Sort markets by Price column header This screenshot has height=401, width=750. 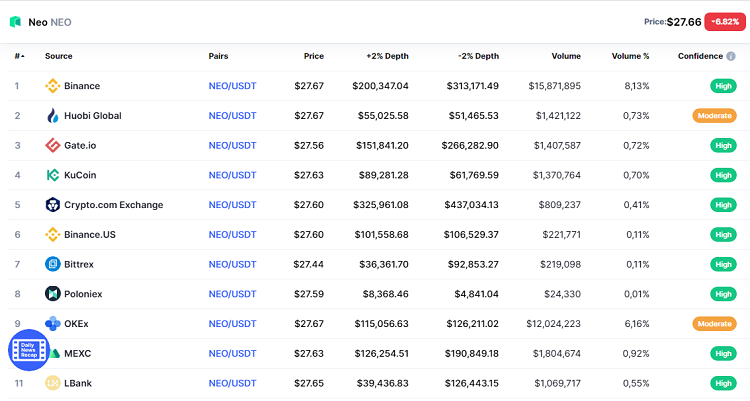coord(313,57)
